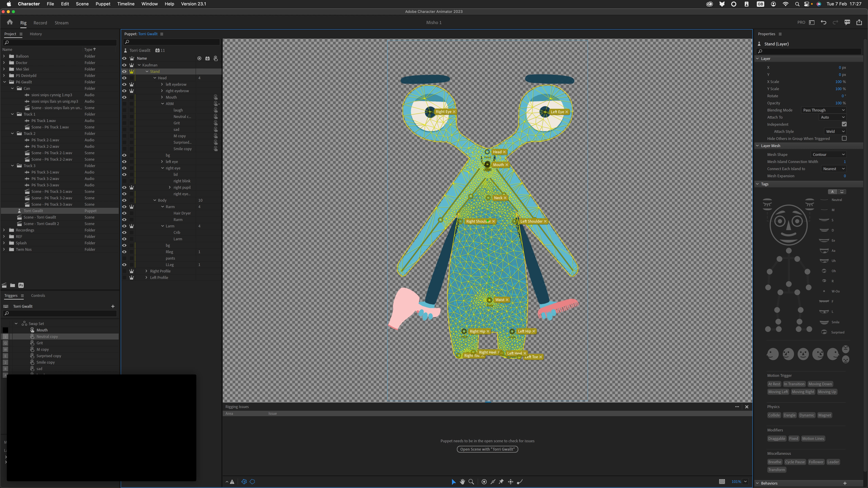Toggle mesh display icon
This screenshot has width=868, height=488.
coord(244,482)
